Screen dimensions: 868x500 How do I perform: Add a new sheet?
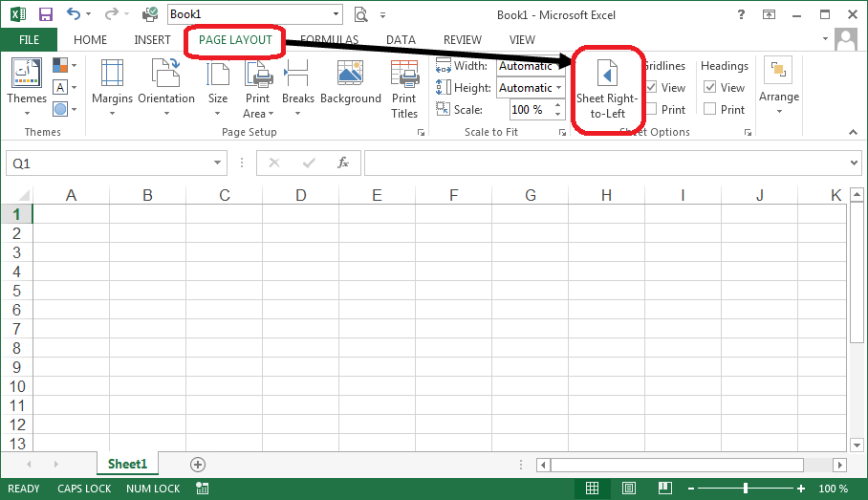(198, 465)
